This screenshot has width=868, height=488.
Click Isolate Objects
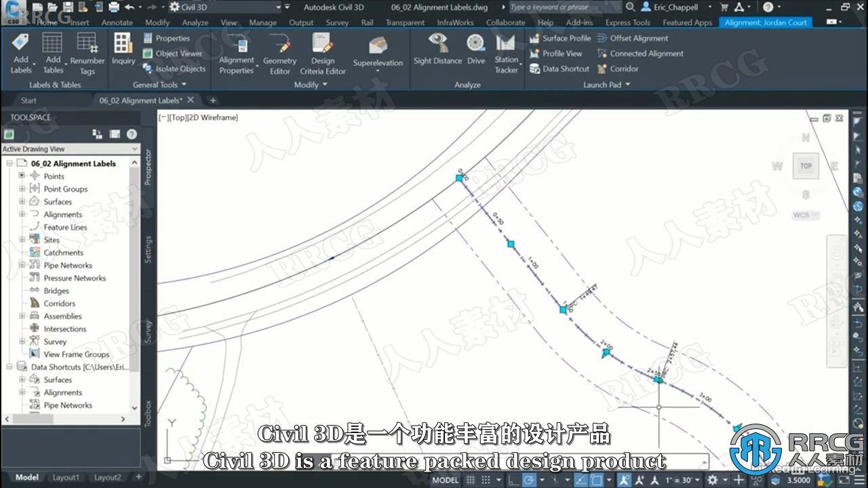tap(174, 68)
